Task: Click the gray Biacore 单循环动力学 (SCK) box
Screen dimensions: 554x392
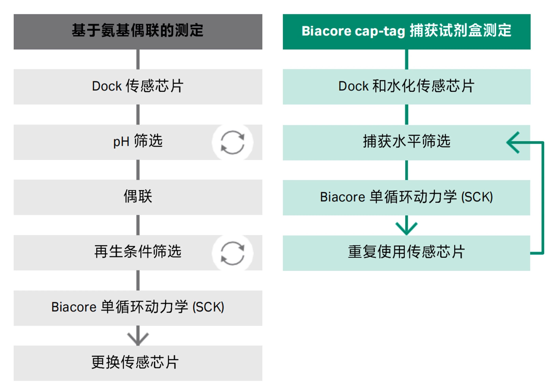Action: pyautogui.click(x=138, y=307)
